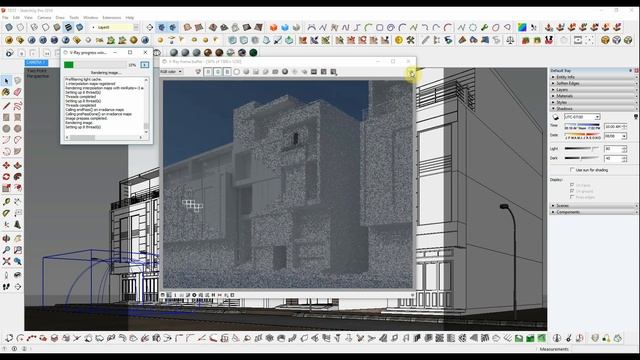Open the Extensions menu
Screen dimensions: 640x360
[111, 18]
